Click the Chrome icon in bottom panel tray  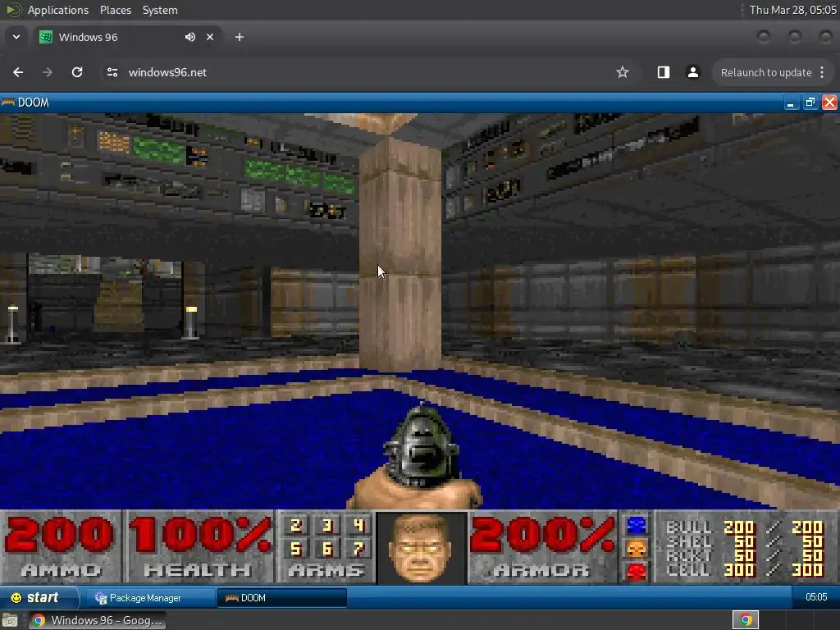(x=746, y=620)
